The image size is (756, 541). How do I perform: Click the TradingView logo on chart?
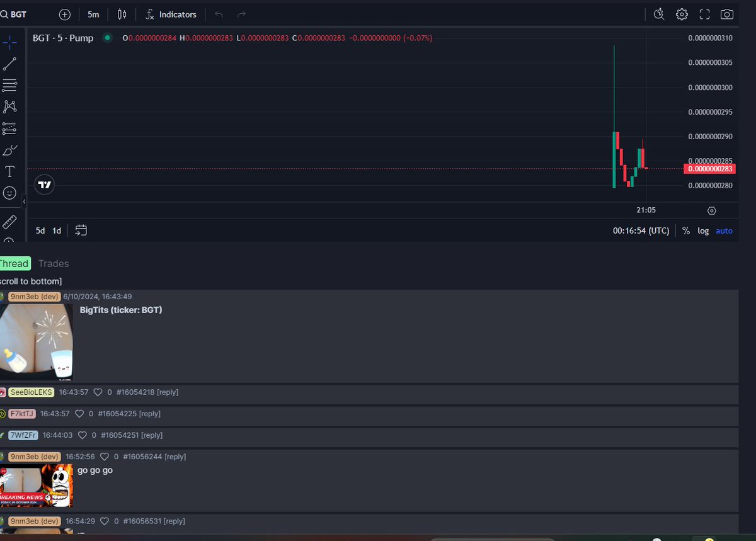coord(44,185)
